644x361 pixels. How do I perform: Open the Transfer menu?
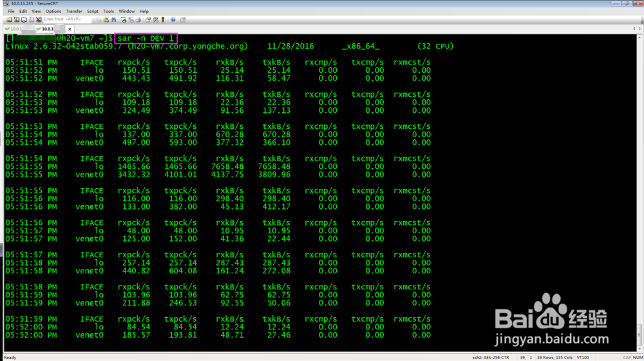click(x=74, y=11)
